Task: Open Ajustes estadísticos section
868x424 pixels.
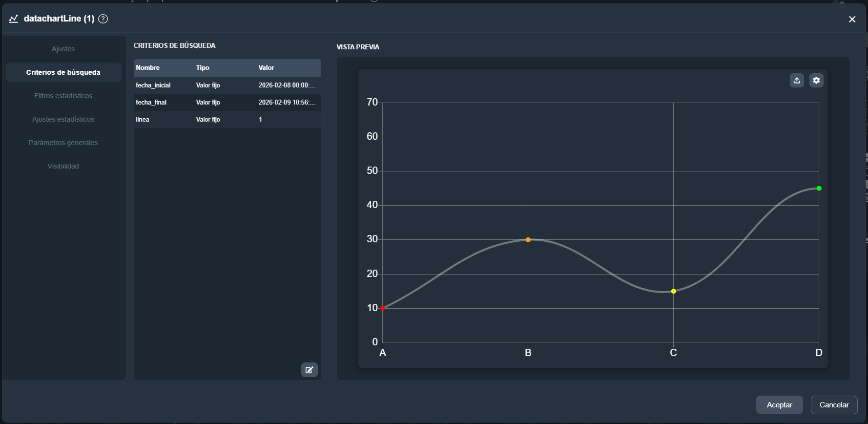Action: pyautogui.click(x=63, y=119)
